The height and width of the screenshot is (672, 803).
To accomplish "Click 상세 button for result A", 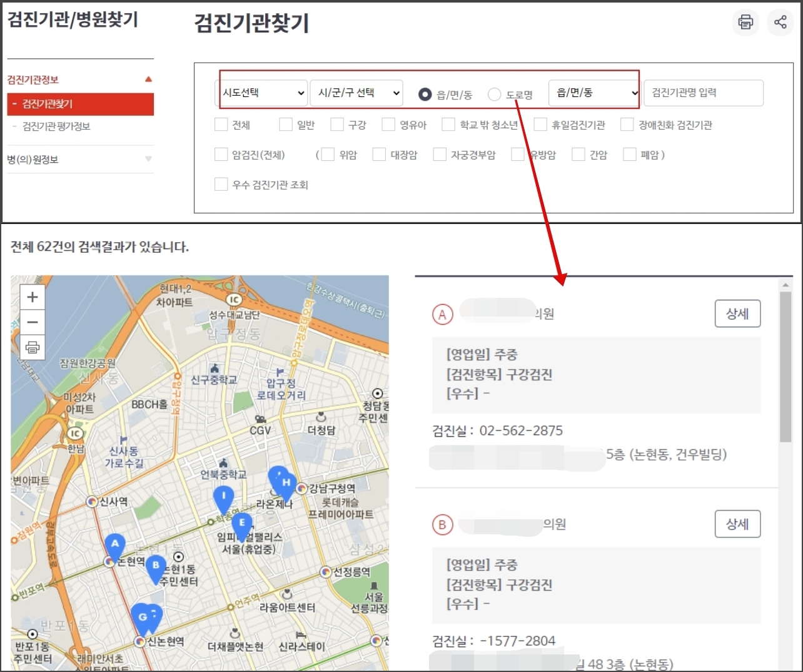I will (737, 313).
